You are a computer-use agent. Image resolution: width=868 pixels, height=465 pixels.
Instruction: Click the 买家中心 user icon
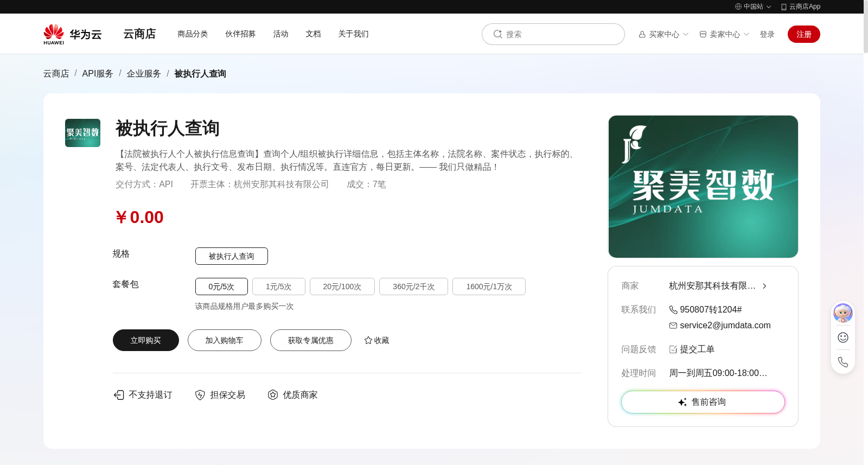click(x=642, y=34)
